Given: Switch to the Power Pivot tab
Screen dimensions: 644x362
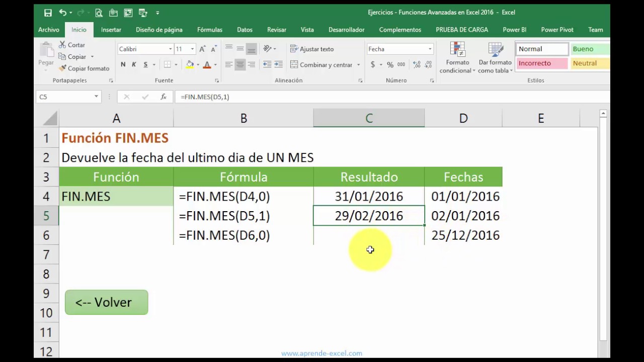Looking at the screenshot, I should (x=557, y=30).
